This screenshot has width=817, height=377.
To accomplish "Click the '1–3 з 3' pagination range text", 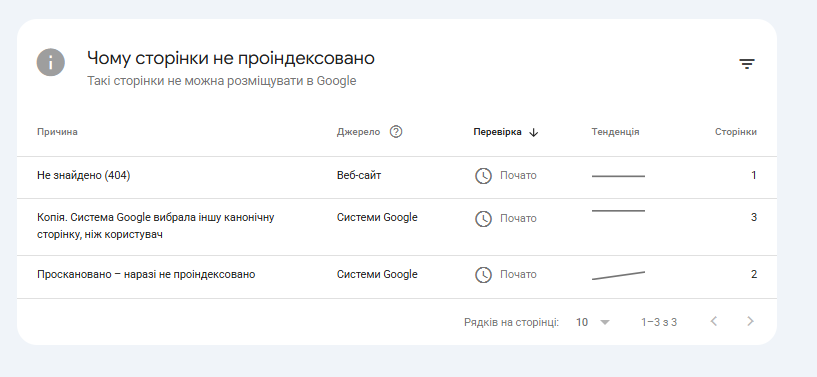I will click(x=659, y=322).
